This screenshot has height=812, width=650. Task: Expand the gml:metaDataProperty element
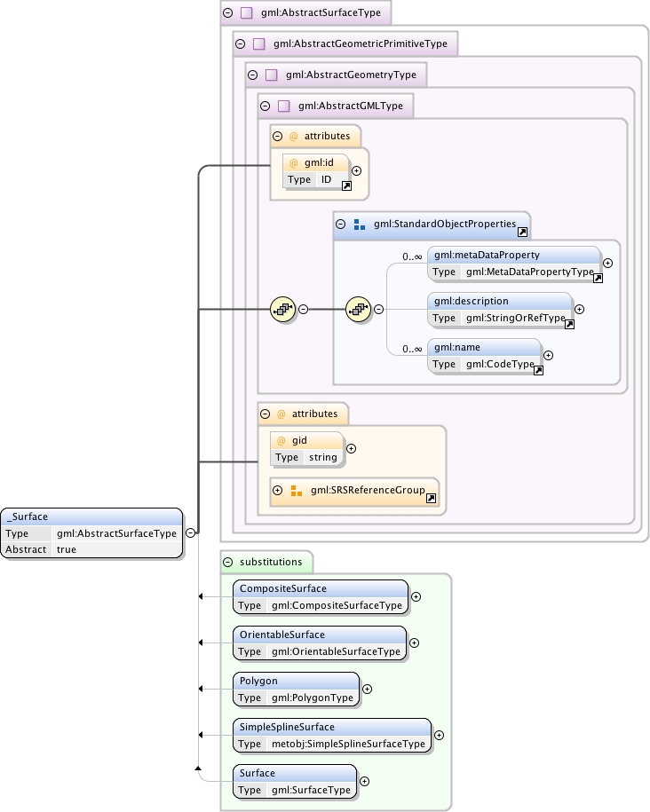point(608,263)
